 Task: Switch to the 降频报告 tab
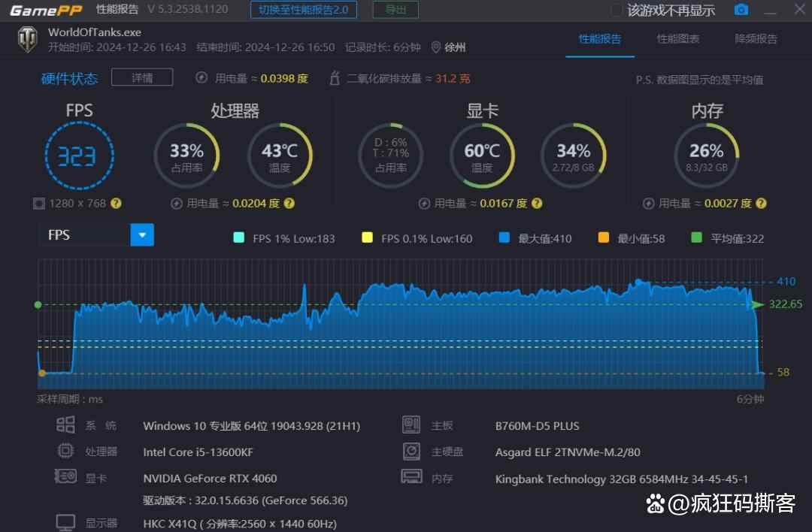point(756,39)
